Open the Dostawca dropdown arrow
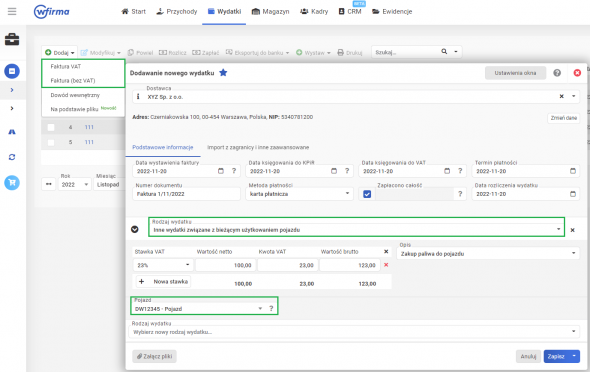590x372 pixels. 573,96
